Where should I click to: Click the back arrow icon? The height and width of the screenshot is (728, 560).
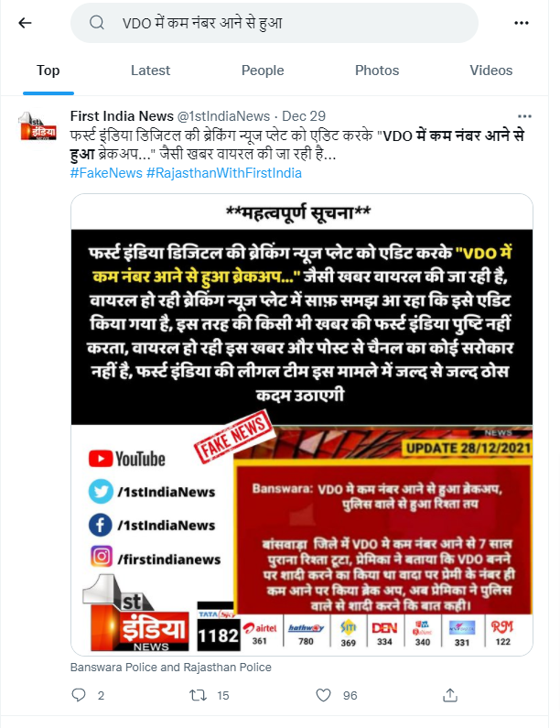25,23
